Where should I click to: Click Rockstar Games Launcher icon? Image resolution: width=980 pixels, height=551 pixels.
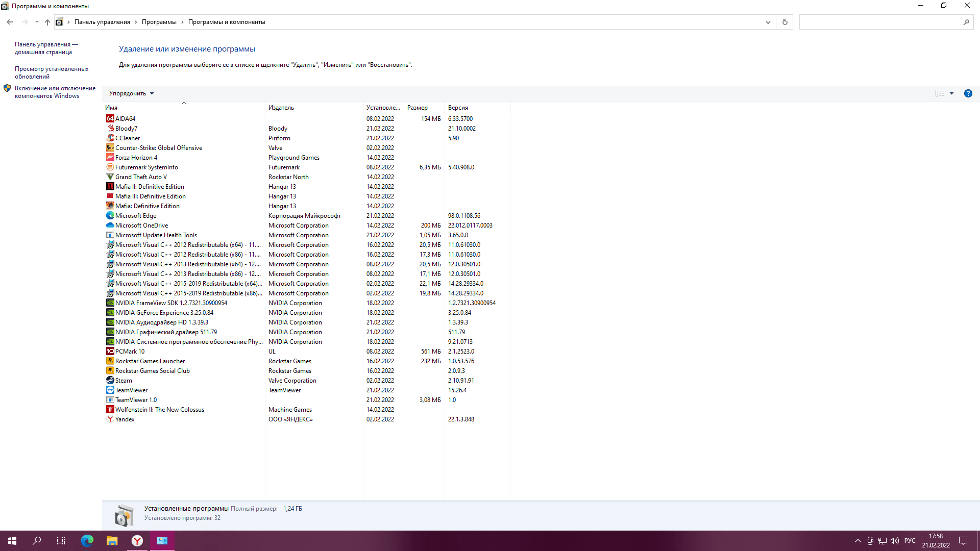(110, 361)
